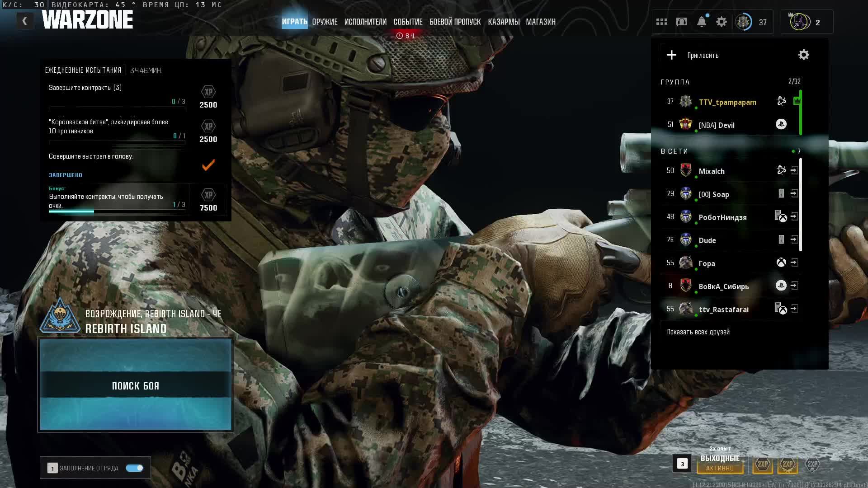Screen dimensions: 868x488
Task: Open settings gear in top bar
Action: (722, 22)
